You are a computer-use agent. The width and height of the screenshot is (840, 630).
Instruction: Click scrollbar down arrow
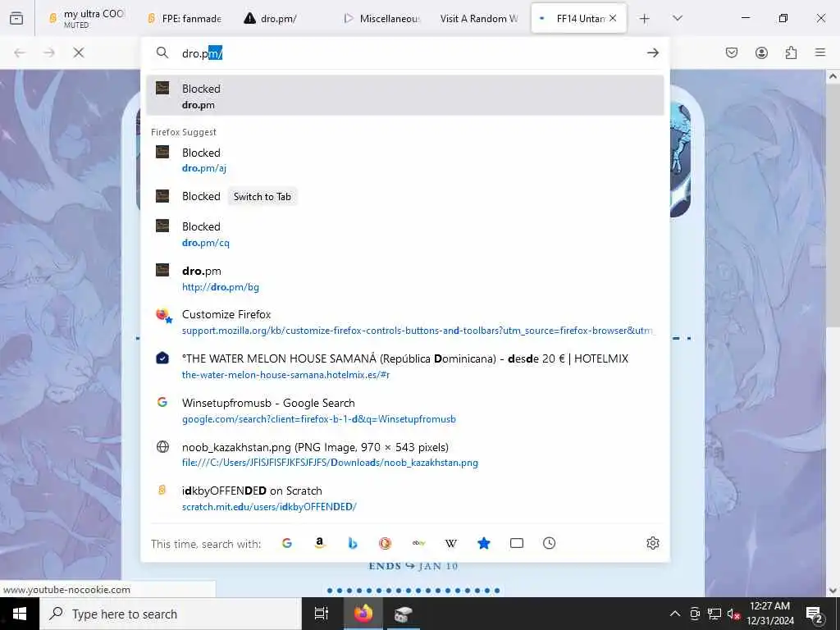pyautogui.click(x=833, y=591)
